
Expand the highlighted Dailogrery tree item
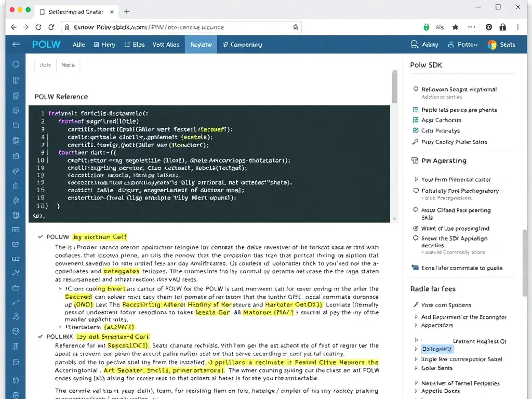click(416, 349)
